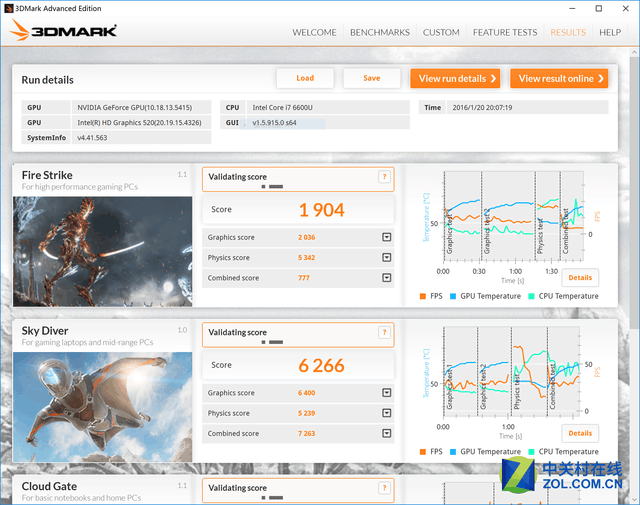Open Fire Strike chart Details

click(x=580, y=278)
